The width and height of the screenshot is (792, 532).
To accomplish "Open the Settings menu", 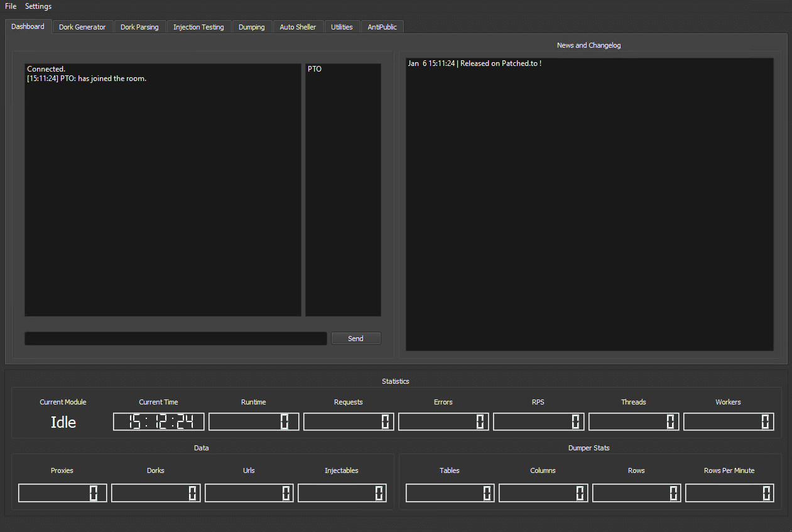I will pyautogui.click(x=38, y=6).
